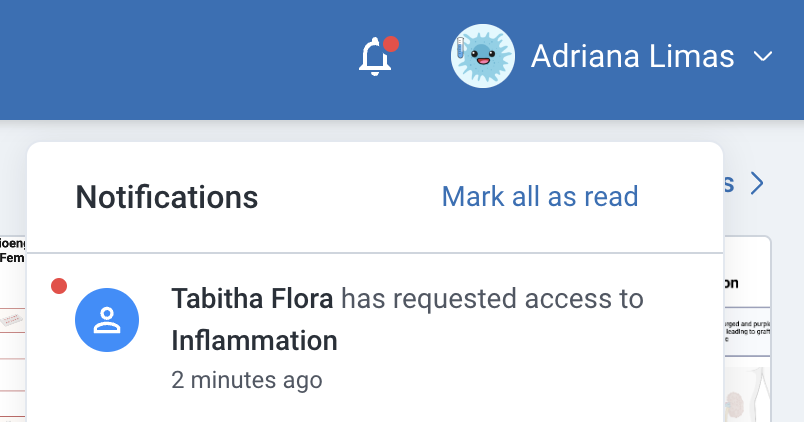The width and height of the screenshot is (804, 422).
Task: Click the red unread dot beside the notification
Action: 59,287
